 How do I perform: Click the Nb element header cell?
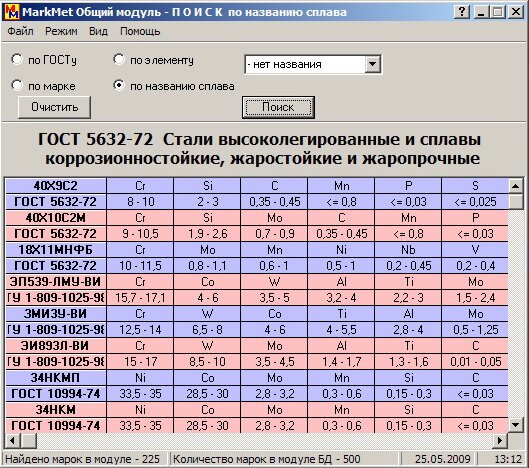(x=408, y=250)
